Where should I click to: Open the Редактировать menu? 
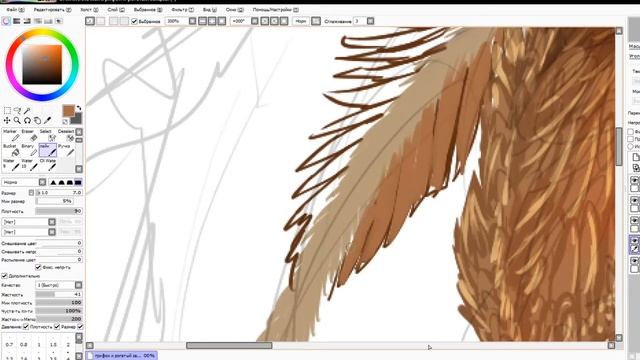(52, 9)
